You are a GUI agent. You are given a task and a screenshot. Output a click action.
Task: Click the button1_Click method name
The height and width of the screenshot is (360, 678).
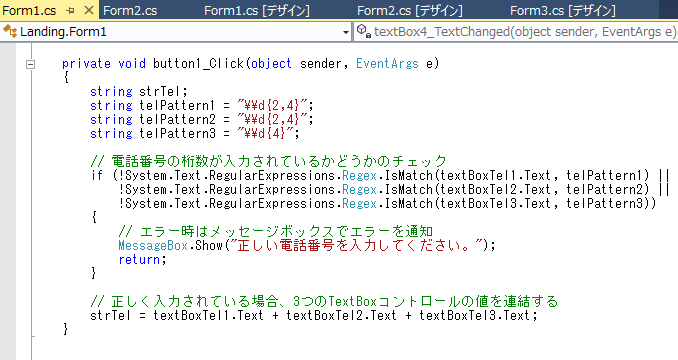pos(198,64)
